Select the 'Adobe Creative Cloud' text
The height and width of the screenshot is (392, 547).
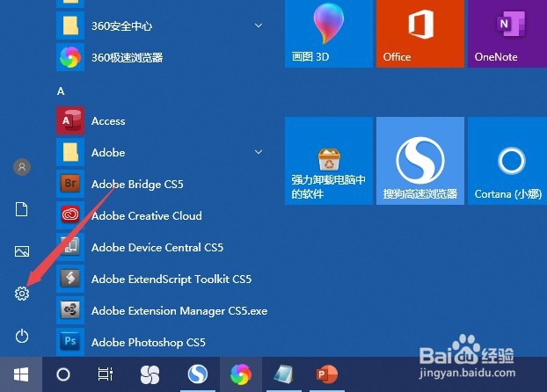click(x=147, y=216)
